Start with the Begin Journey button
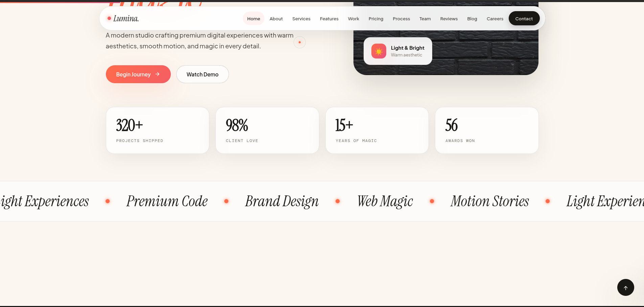Screen dimensions: 644x307 pos(138,74)
